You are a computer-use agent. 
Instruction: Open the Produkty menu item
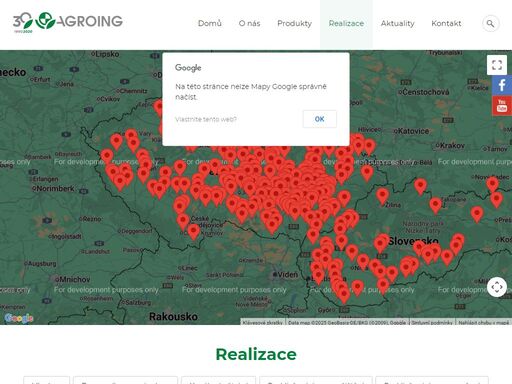(294, 23)
